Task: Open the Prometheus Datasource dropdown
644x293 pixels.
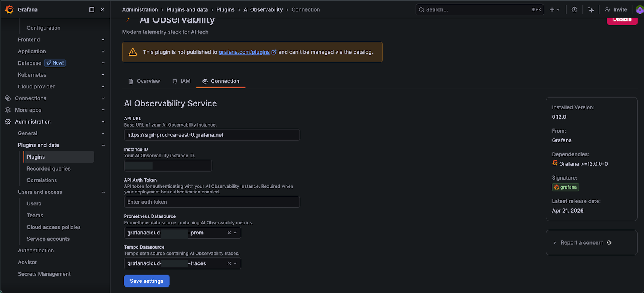Action: (x=235, y=233)
